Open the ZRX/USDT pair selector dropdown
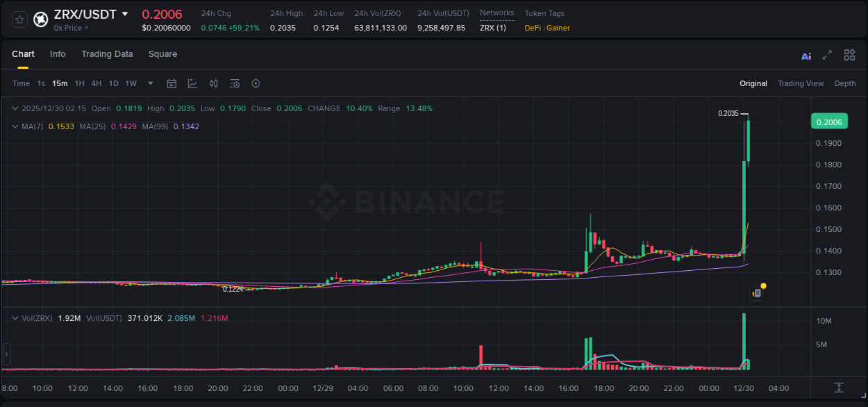Image resolution: width=868 pixels, height=407 pixels. pyautogui.click(x=125, y=13)
